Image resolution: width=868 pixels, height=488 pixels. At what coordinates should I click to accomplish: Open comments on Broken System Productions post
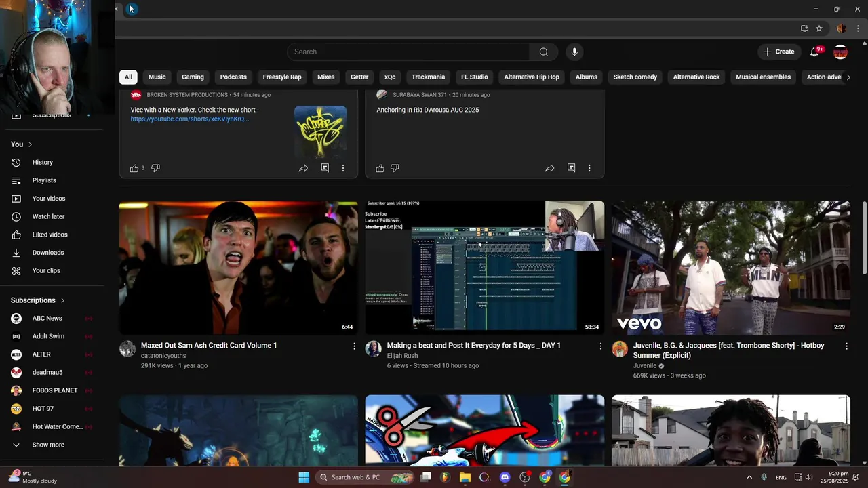click(x=325, y=168)
